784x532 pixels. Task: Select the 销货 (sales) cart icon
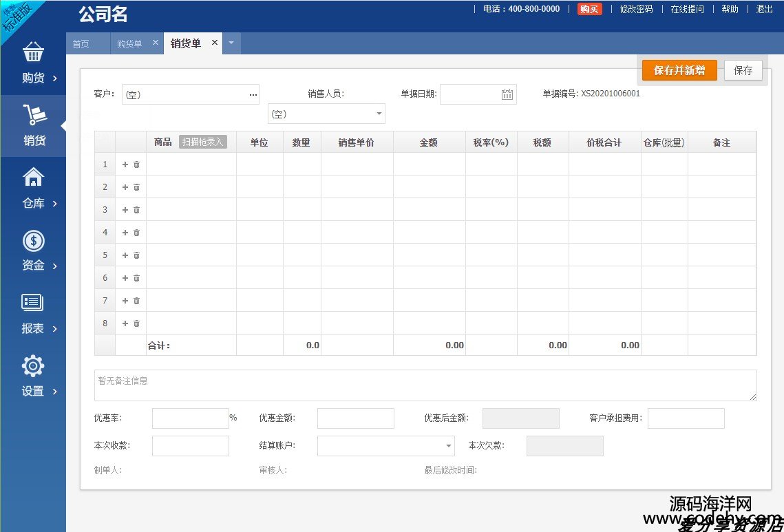point(33,115)
